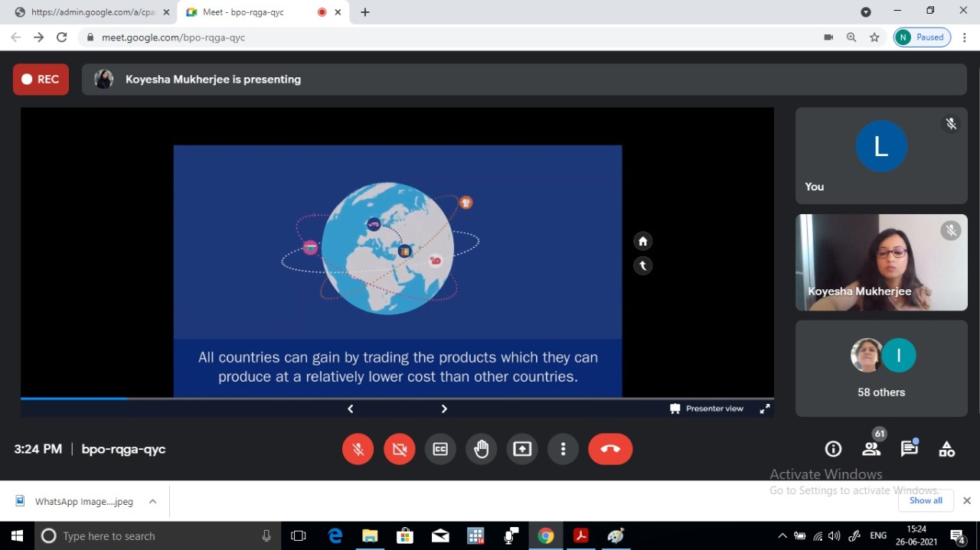
Task: Click the home icon beside the slide
Action: 643,242
